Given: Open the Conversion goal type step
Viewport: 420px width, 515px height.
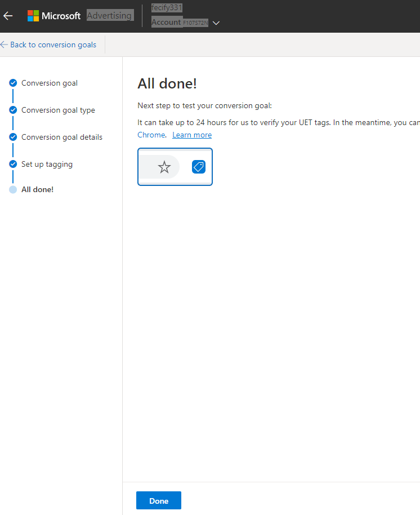Looking at the screenshot, I should [x=58, y=110].
